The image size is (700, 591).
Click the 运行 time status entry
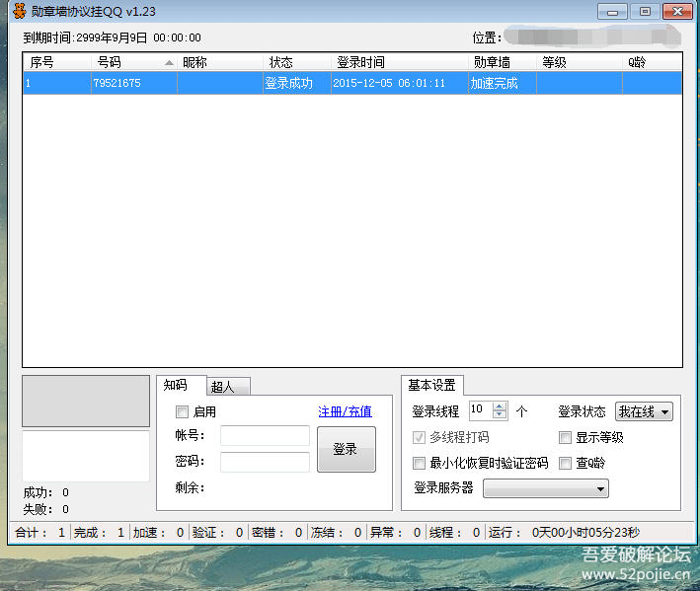coord(564,532)
